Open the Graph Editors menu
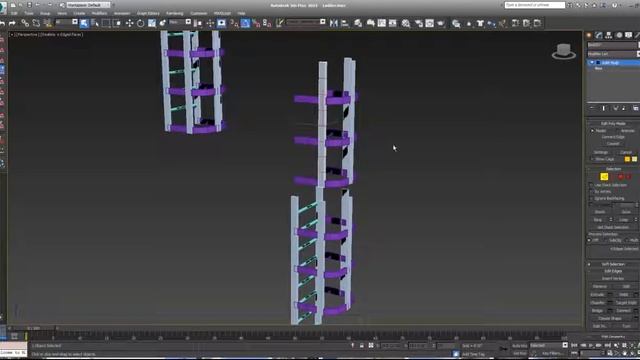The width and height of the screenshot is (640, 360). click(148, 13)
